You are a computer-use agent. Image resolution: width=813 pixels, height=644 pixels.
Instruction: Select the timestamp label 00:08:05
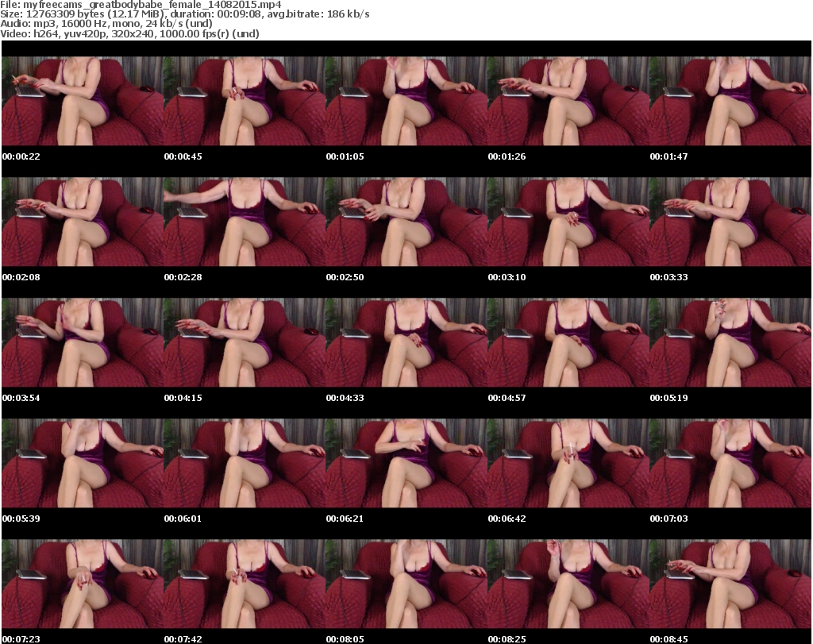345,639
